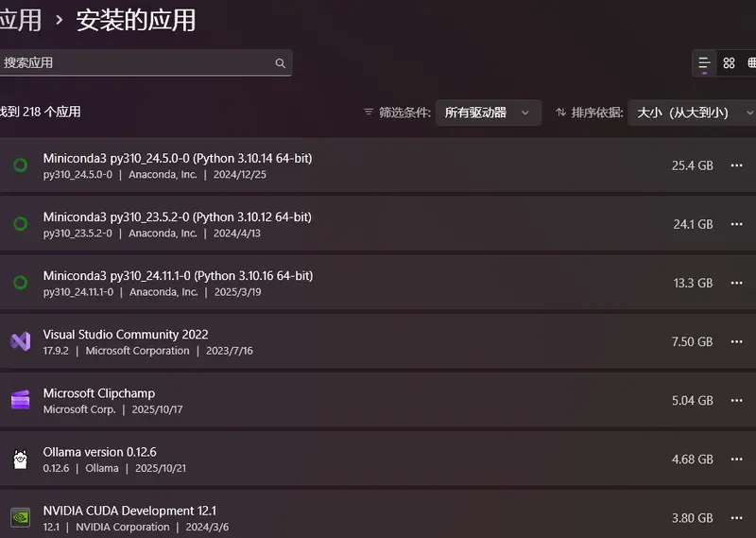Click install date 2024/12/25

(240, 175)
